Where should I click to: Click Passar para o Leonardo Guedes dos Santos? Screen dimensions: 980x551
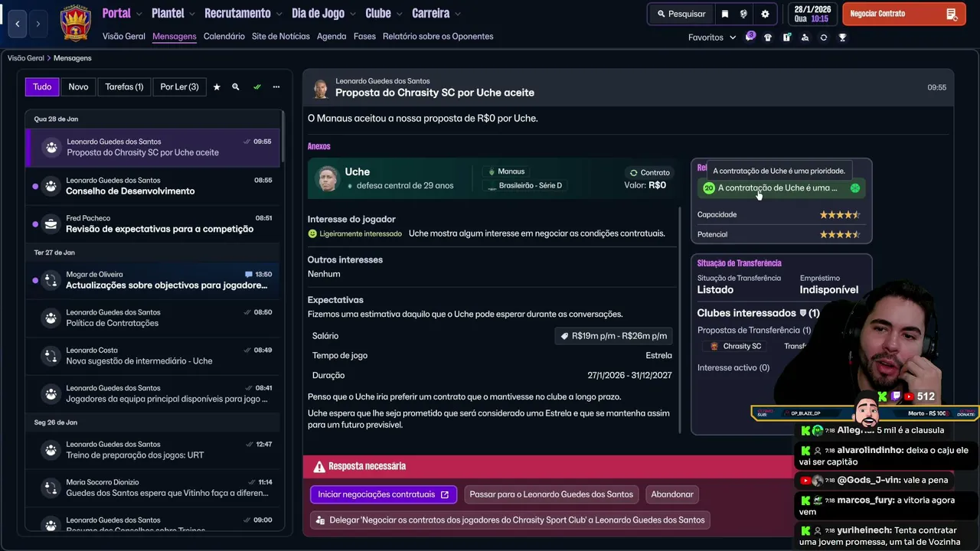tap(551, 494)
